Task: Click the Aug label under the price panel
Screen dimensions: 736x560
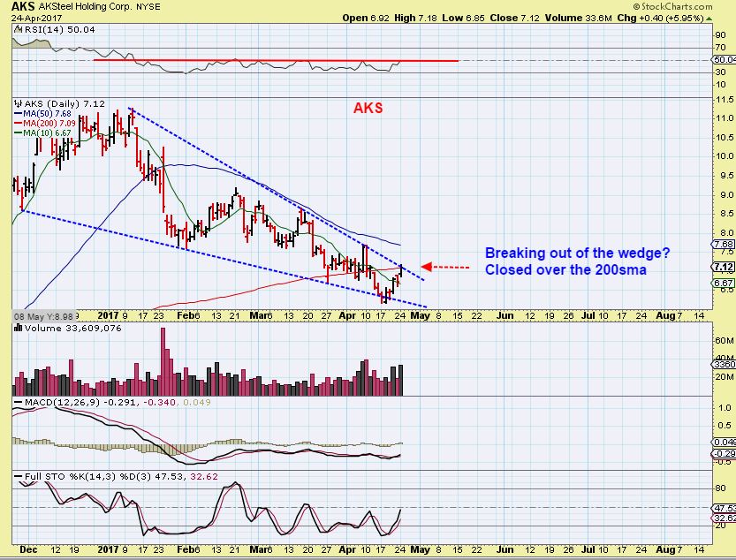Action: pyautogui.click(x=665, y=315)
